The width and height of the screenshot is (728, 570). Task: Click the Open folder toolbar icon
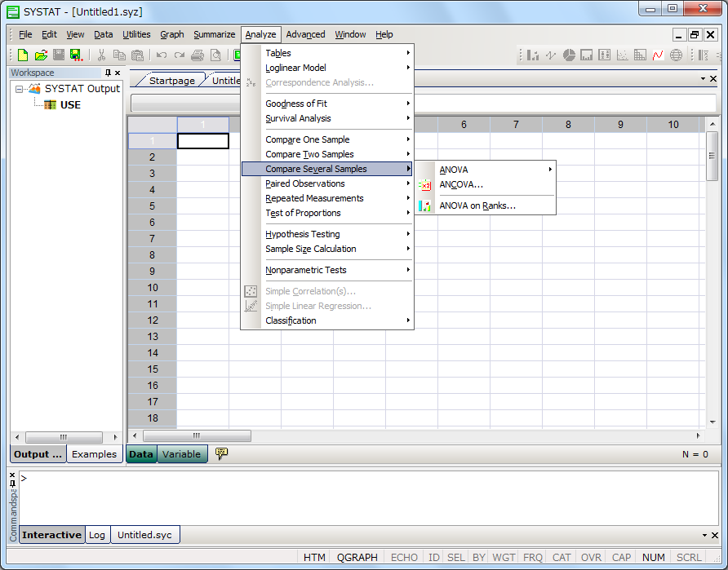(x=41, y=55)
